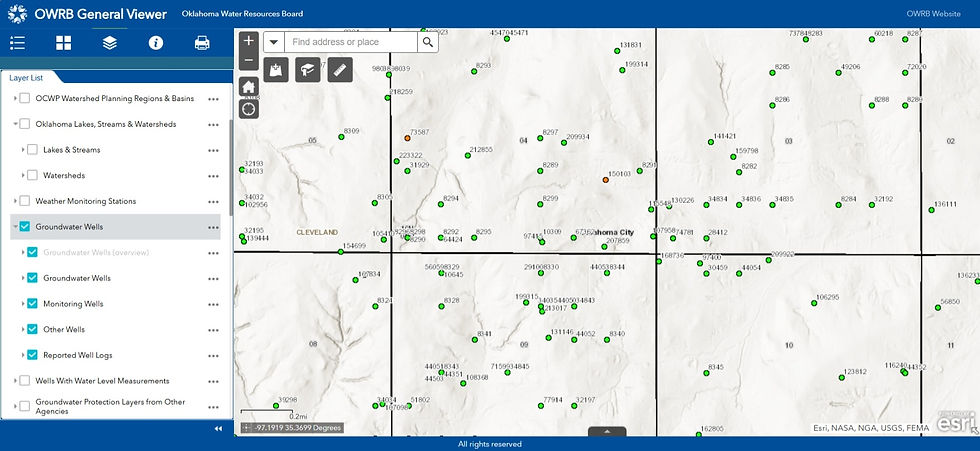980x451 pixels.
Task: Click the Reported Well Logs label
Action: (x=78, y=355)
